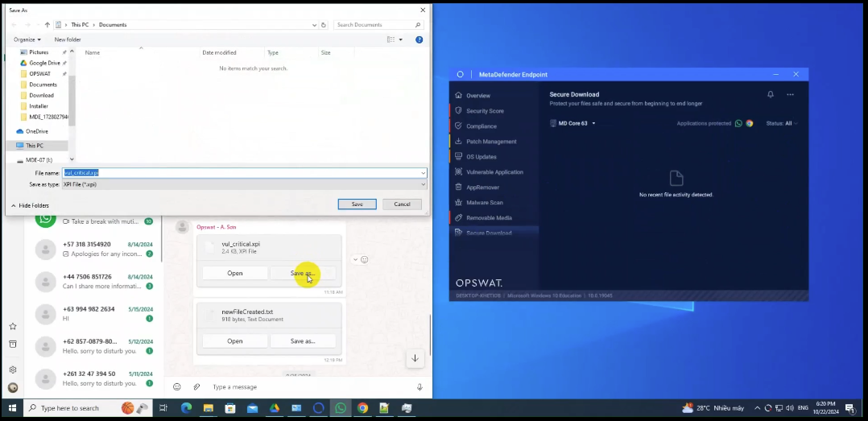Expand the address bar history dropdown
Viewport: 868px width, 421px height.
click(314, 25)
